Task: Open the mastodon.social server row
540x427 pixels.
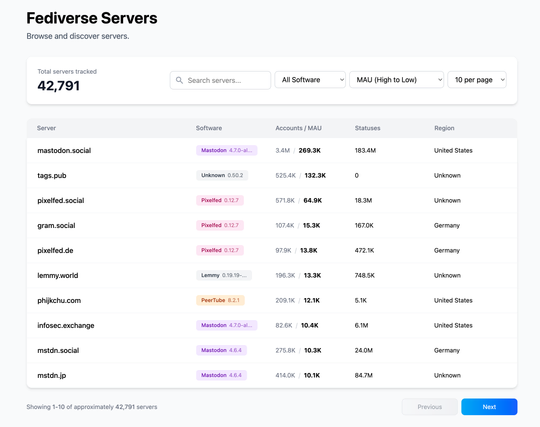Action: pyautogui.click(x=272, y=150)
